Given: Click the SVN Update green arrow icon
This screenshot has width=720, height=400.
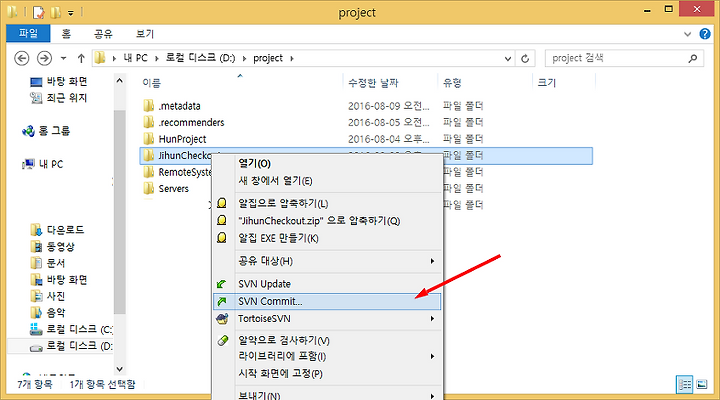Looking at the screenshot, I should [222, 284].
